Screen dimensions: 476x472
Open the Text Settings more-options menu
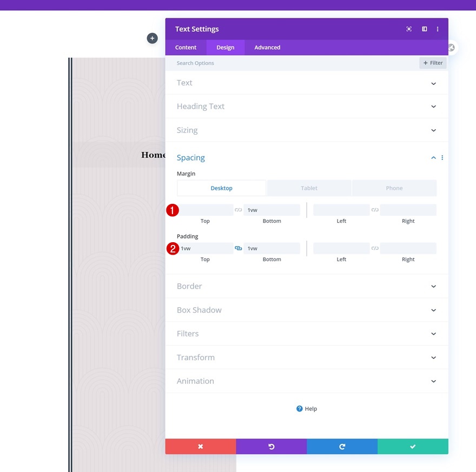(438, 29)
